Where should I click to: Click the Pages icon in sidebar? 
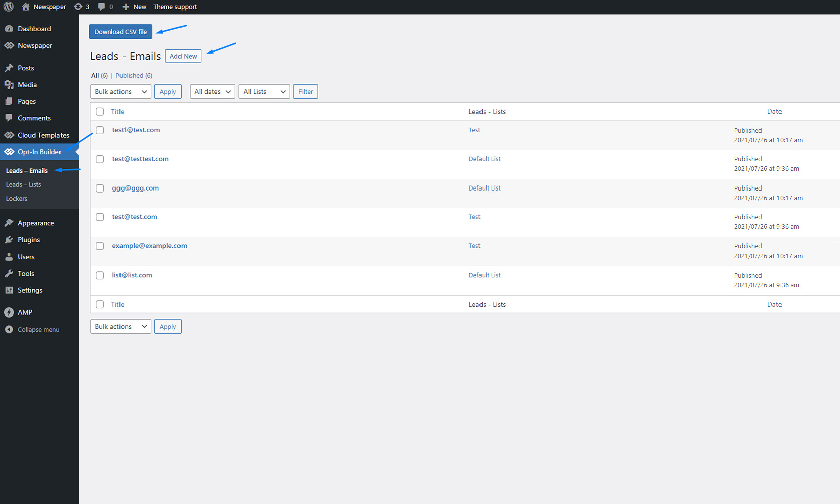[x=9, y=101]
